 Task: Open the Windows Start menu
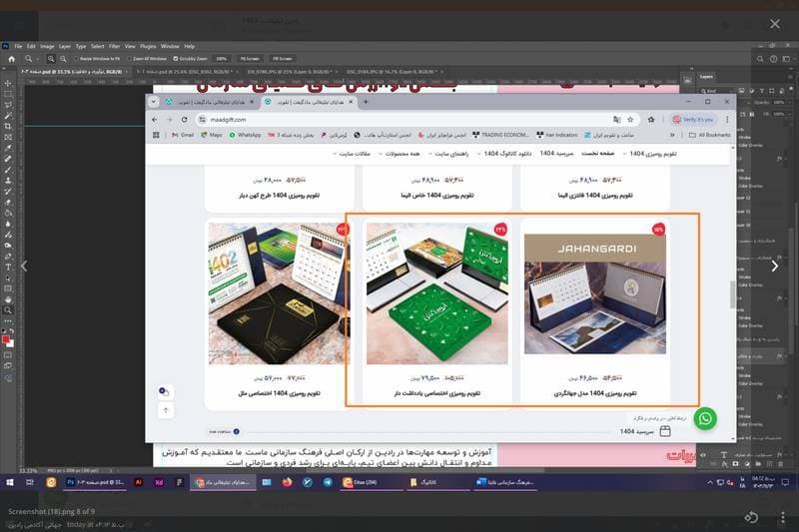pyautogui.click(x=10, y=482)
